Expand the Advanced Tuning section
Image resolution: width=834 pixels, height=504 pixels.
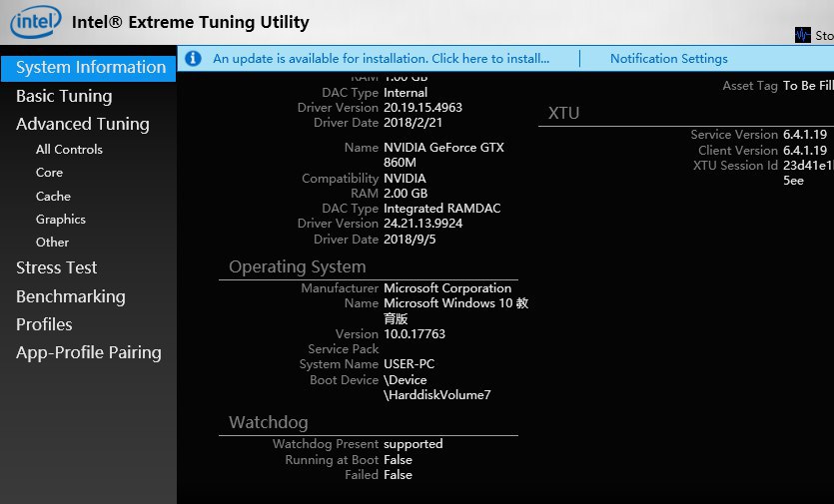click(82, 124)
